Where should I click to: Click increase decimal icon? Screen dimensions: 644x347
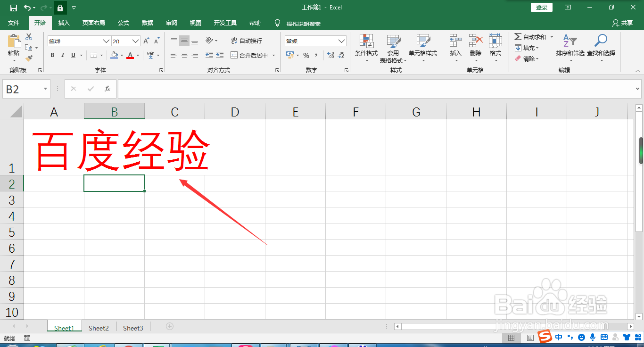pyautogui.click(x=330, y=55)
